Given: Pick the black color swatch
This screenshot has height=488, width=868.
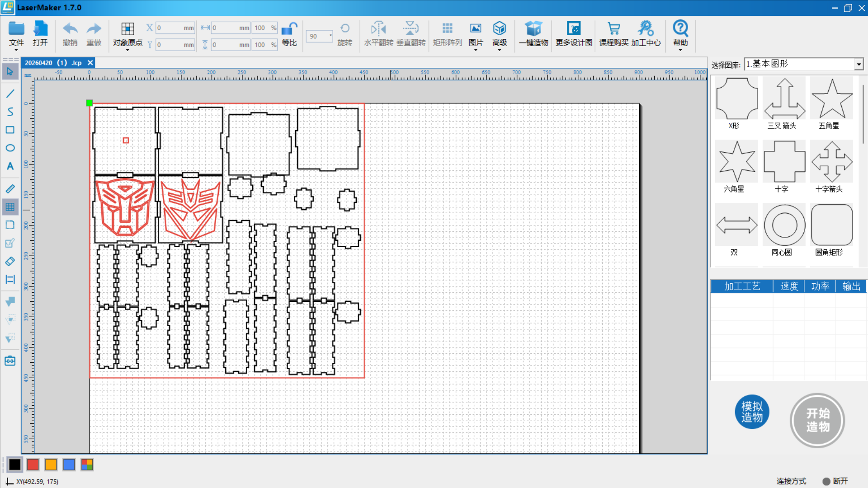Looking at the screenshot, I should (15, 465).
